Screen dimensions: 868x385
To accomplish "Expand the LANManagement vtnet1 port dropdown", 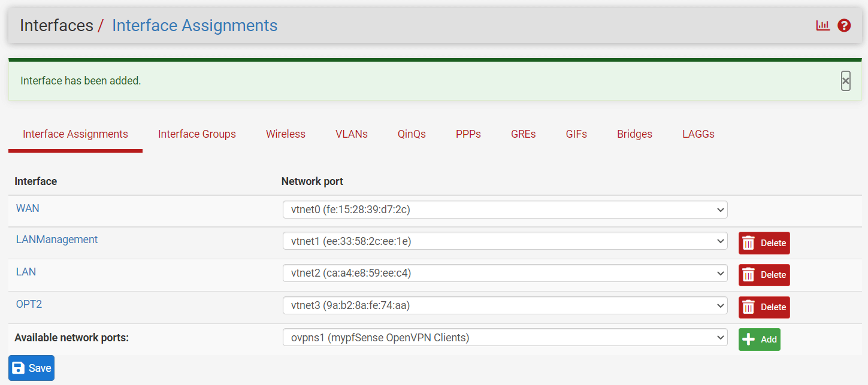I will point(505,241).
